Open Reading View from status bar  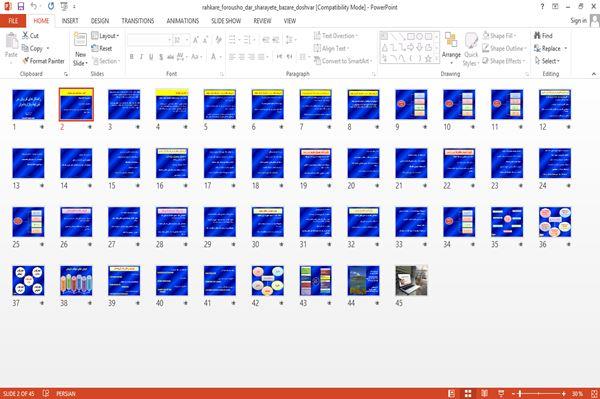484,394
